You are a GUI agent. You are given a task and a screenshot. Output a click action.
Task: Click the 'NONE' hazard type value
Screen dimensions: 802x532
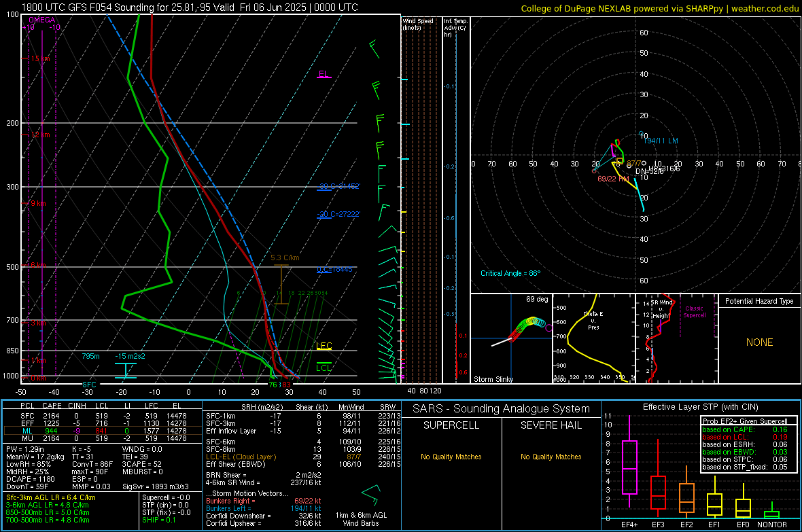[x=759, y=342]
